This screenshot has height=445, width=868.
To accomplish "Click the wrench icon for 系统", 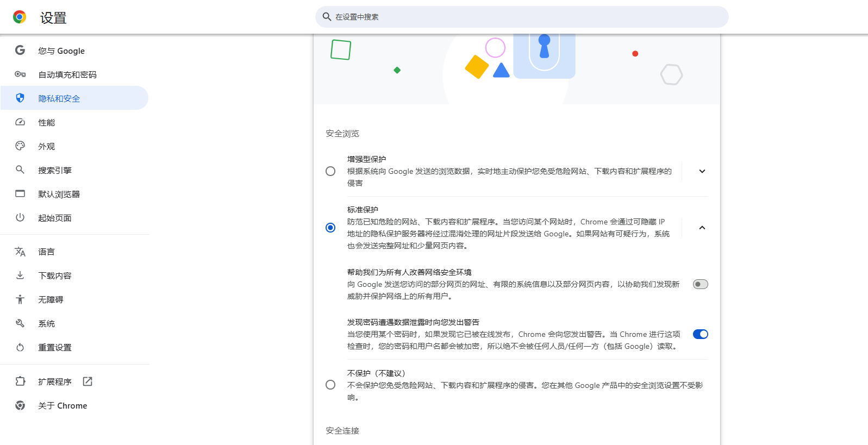I will [20, 323].
